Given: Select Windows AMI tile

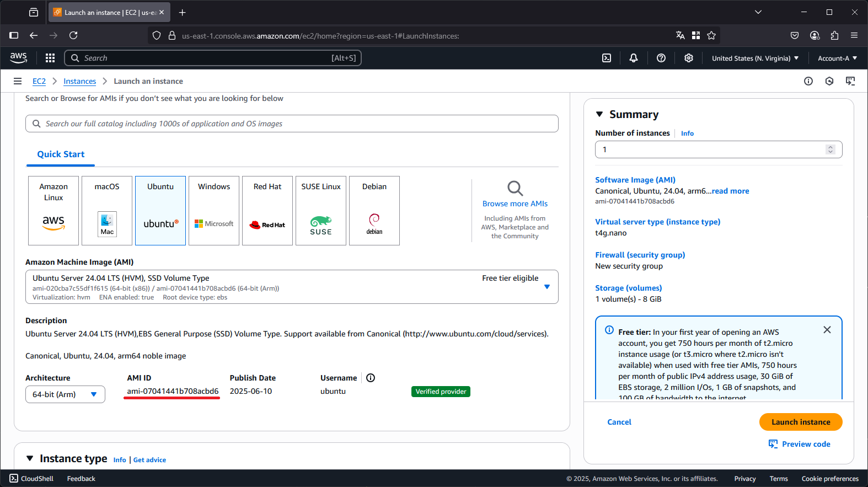Looking at the screenshot, I should click(x=214, y=211).
